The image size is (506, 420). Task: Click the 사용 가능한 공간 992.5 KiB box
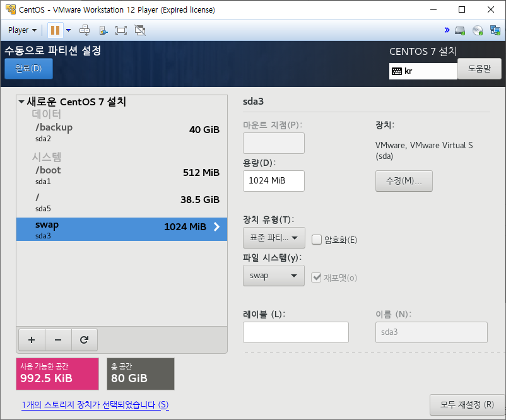coord(57,374)
